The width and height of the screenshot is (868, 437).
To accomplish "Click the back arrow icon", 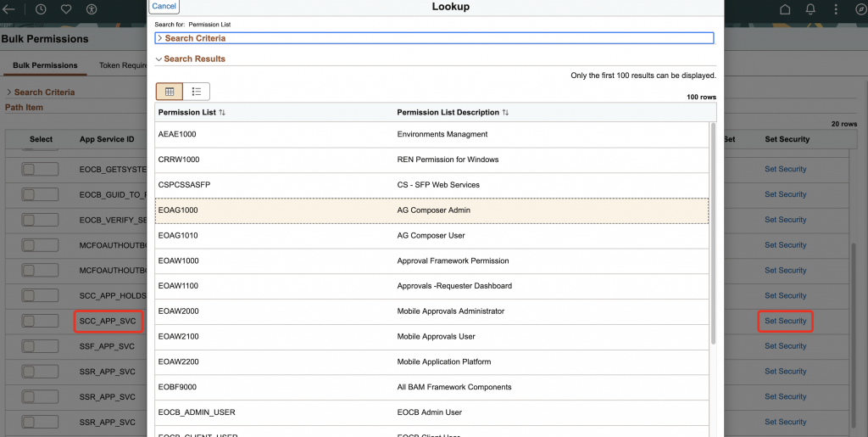I will tap(8, 9).
